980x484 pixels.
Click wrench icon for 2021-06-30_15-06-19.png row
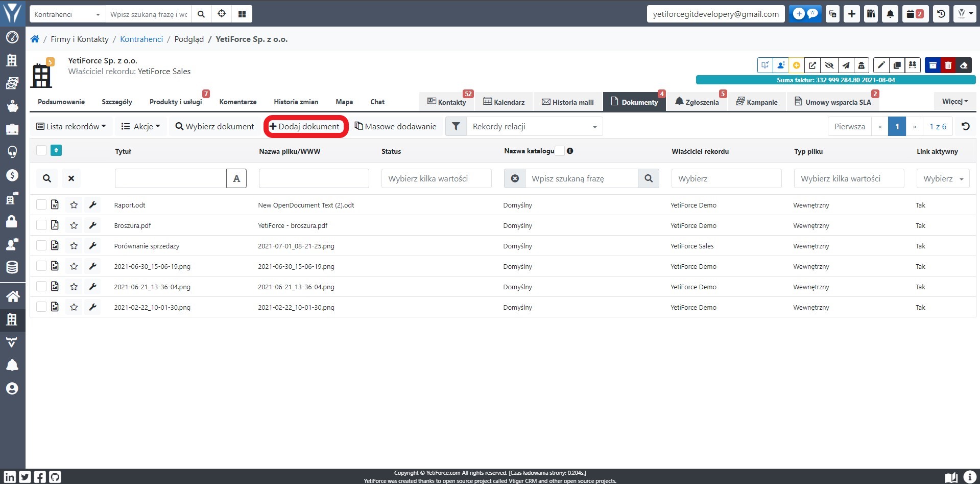pos(93,266)
